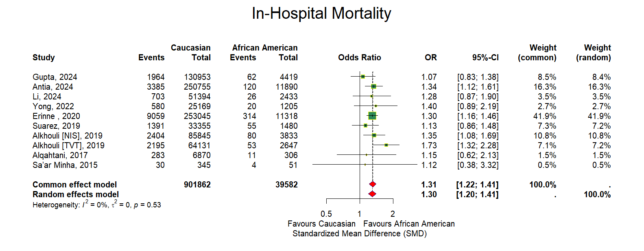
Task: Click the Weight (common) column header
Action: coord(537,53)
